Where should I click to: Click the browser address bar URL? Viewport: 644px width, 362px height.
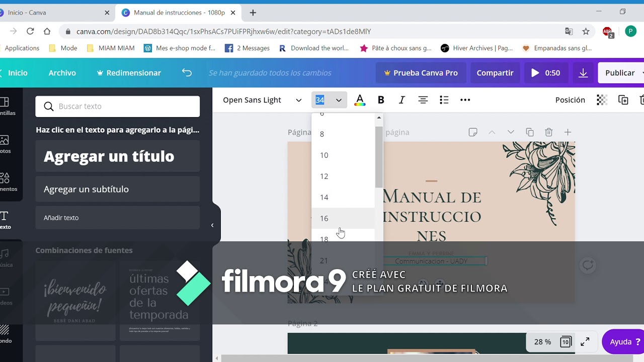(x=224, y=32)
